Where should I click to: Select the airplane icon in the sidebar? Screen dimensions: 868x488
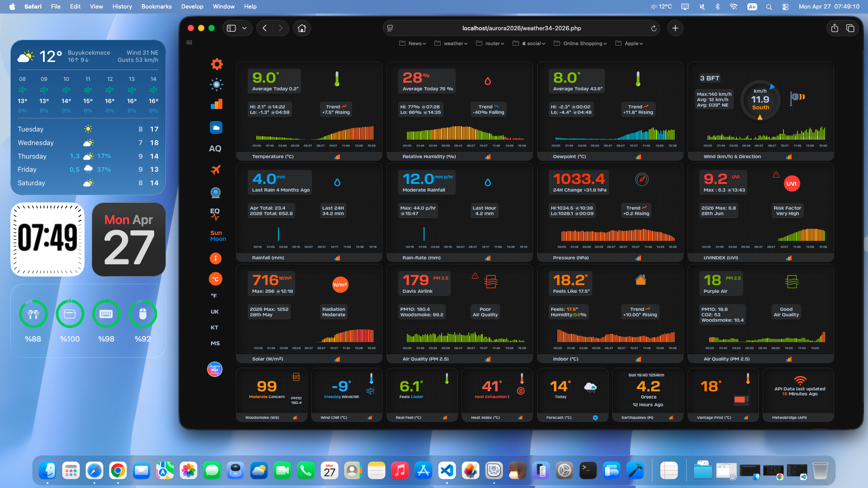tap(216, 169)
